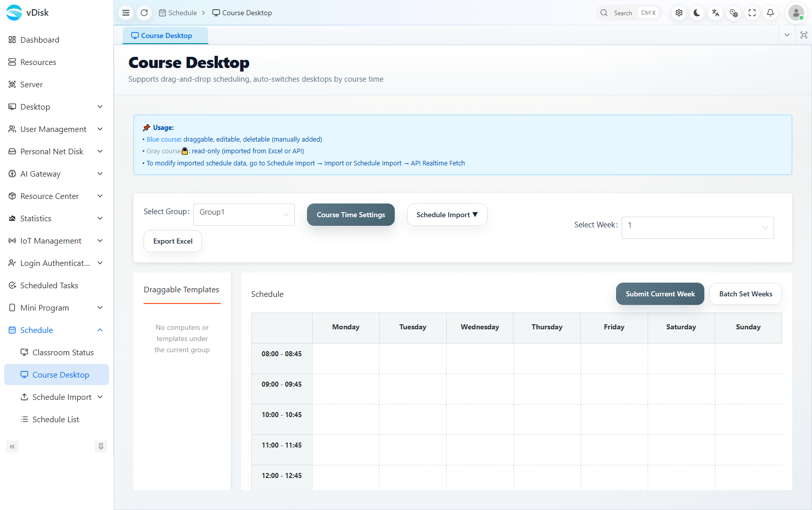Viewport: 812px width, 510px height.
Task: Open the user avatar menu
Action: 796,13
